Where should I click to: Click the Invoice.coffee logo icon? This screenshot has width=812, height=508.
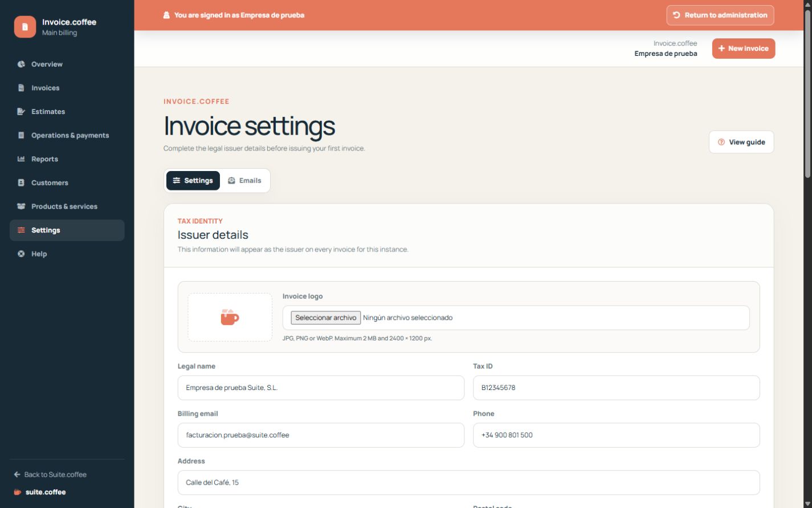(25, 27)
